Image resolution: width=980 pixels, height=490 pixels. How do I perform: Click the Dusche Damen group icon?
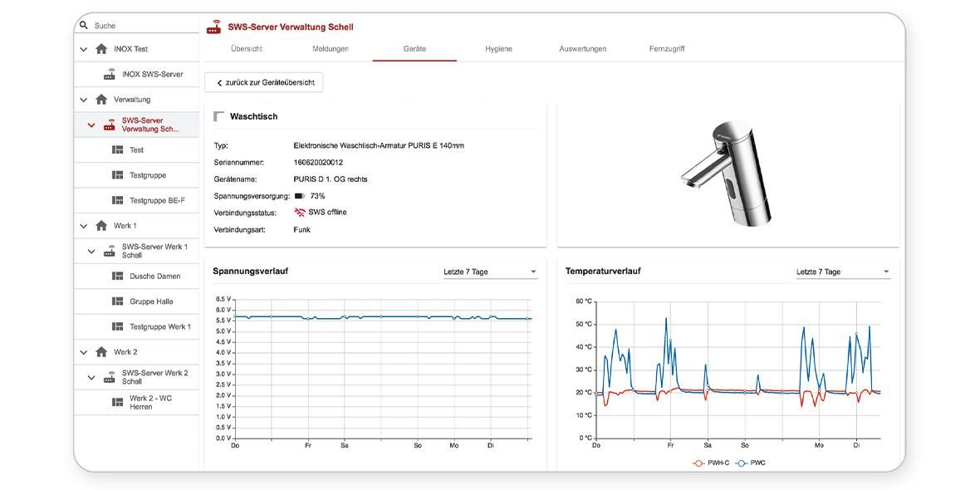pos(117,276)
